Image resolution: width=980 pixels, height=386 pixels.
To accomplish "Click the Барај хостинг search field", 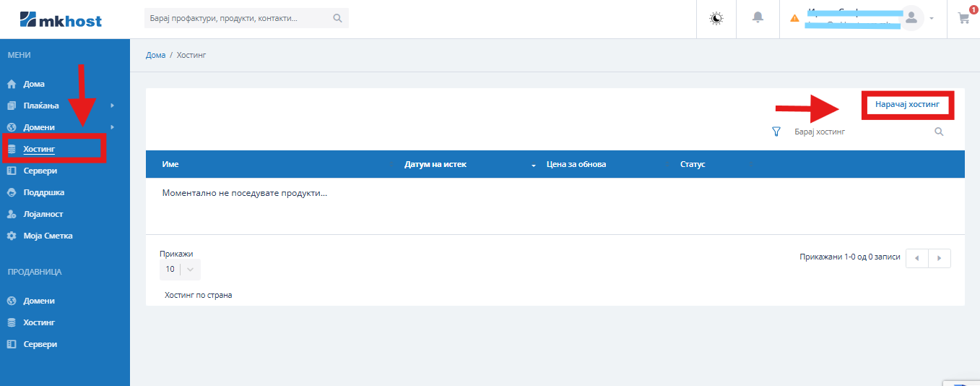I will 859,132.
